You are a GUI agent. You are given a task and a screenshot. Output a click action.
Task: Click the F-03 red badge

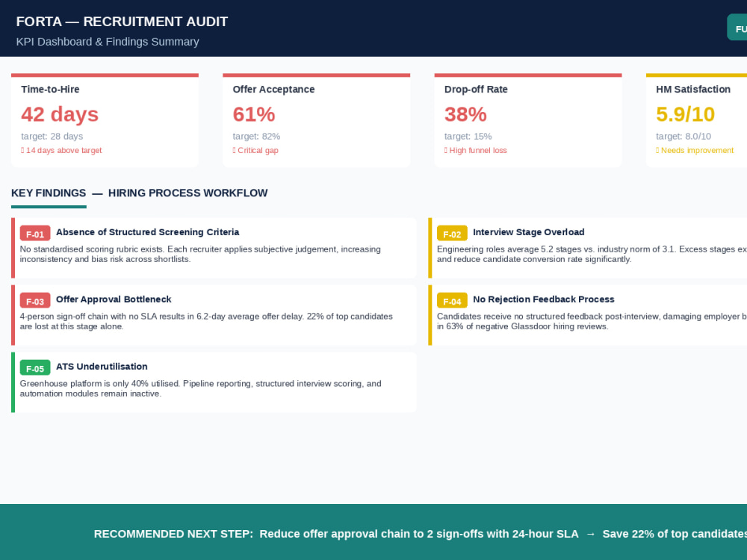point(35,300)
